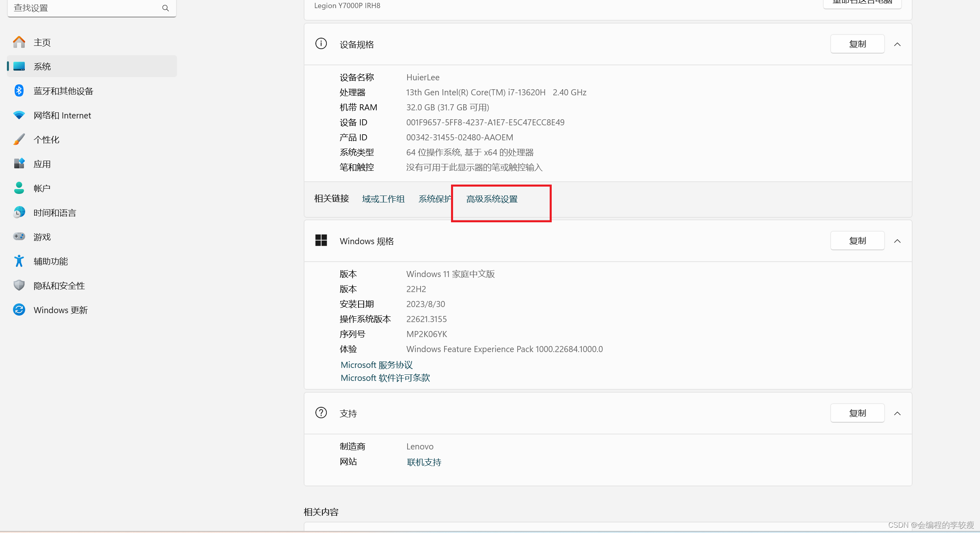The image size is (980, 533).
Task: Click the 设备 ID value
Action: point(485,122)
